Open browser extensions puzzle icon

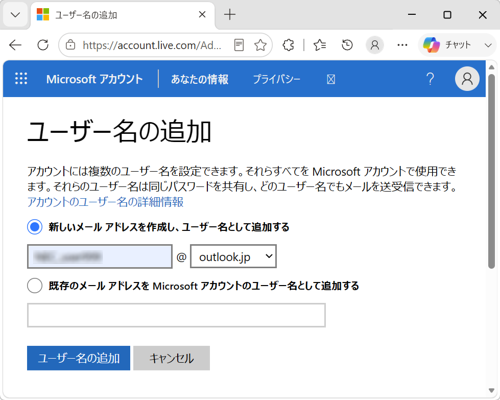[288, 45]
